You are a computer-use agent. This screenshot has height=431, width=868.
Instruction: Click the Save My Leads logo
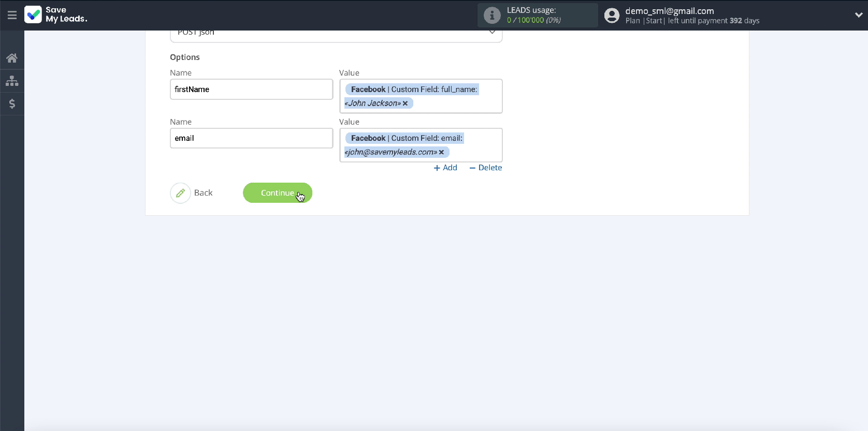click(x=56, y=14)
